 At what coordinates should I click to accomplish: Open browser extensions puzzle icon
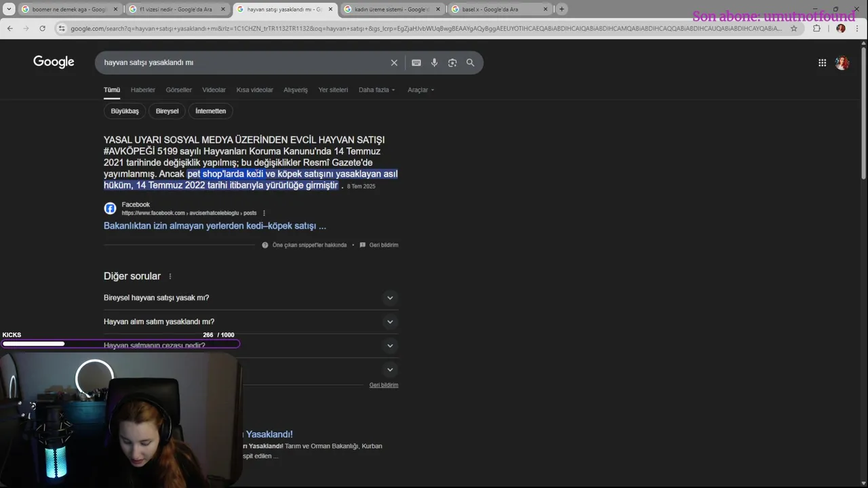pyautogui.click(x=816, y=28)
